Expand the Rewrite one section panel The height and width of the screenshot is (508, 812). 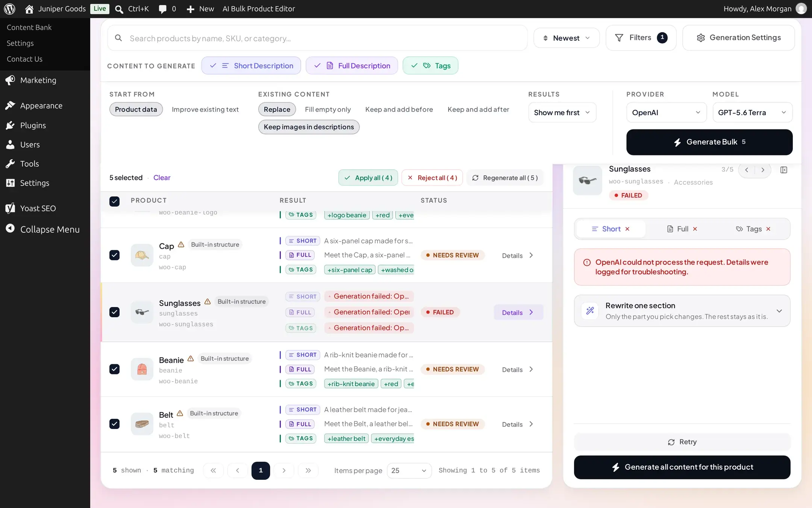682,311
